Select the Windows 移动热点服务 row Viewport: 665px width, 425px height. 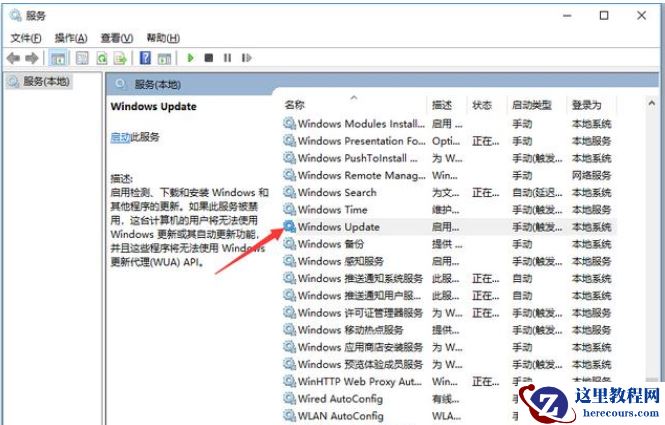point(449,330)
